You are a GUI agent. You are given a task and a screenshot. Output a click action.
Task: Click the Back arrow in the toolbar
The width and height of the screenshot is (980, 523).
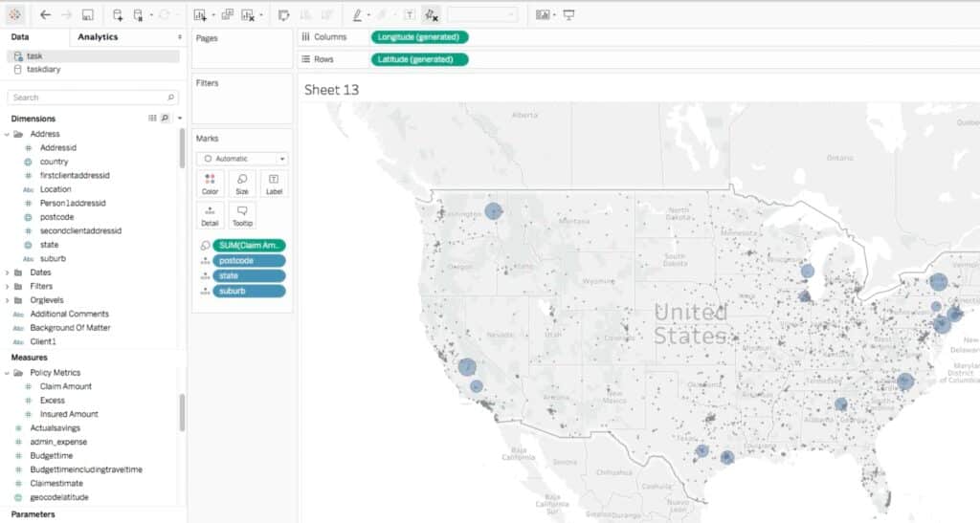click(x=46, y=15)
